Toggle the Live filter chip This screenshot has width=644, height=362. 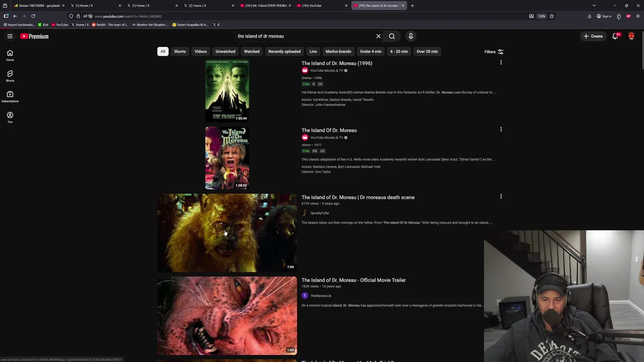[313, 51]
